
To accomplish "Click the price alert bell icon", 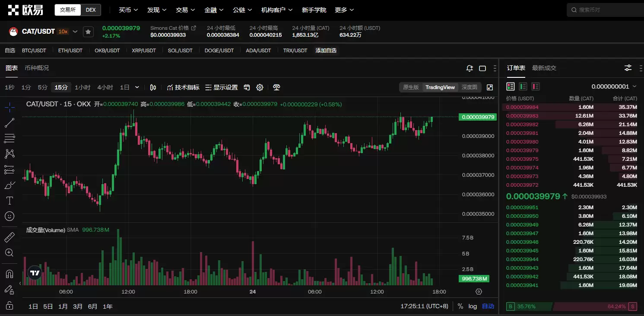I will [x=470, y=68].
